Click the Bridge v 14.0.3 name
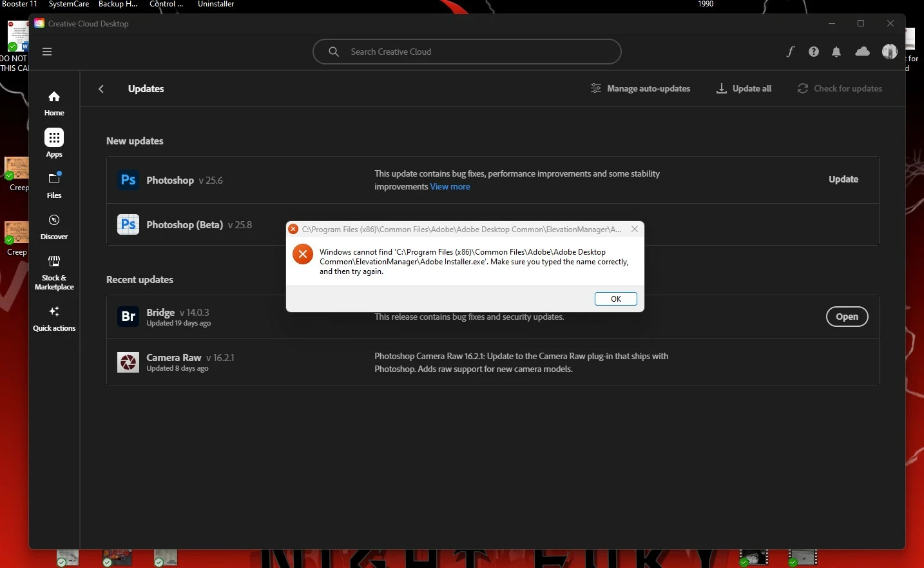 coord(178,313)
